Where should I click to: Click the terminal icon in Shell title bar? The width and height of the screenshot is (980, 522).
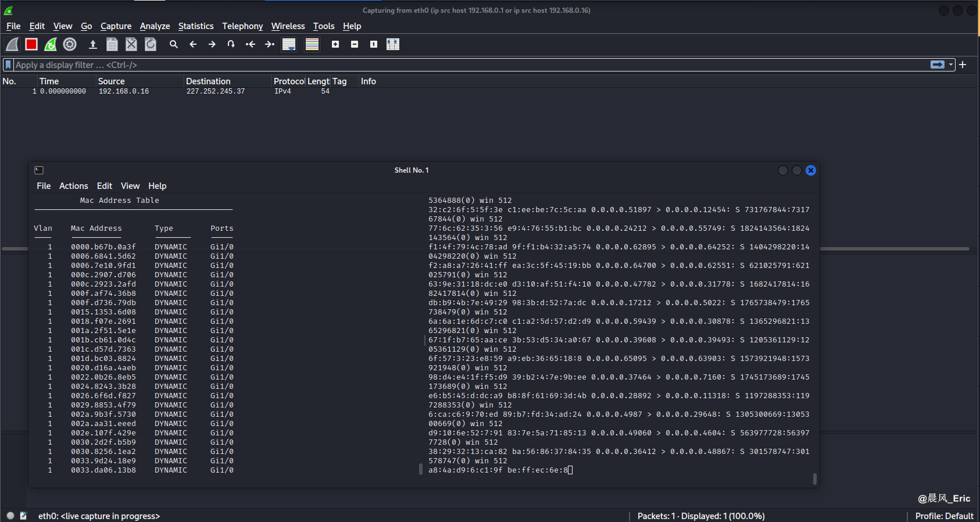pos(39,170)
